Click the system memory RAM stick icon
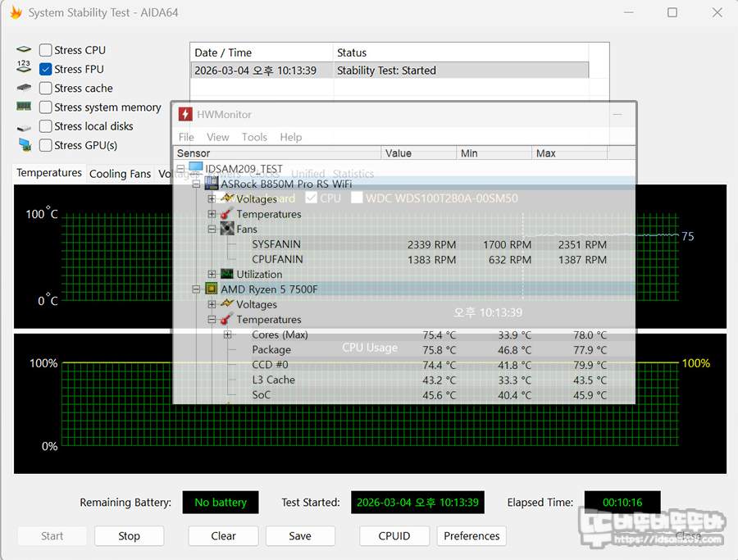738x560 pixels. tap(24, 107)
